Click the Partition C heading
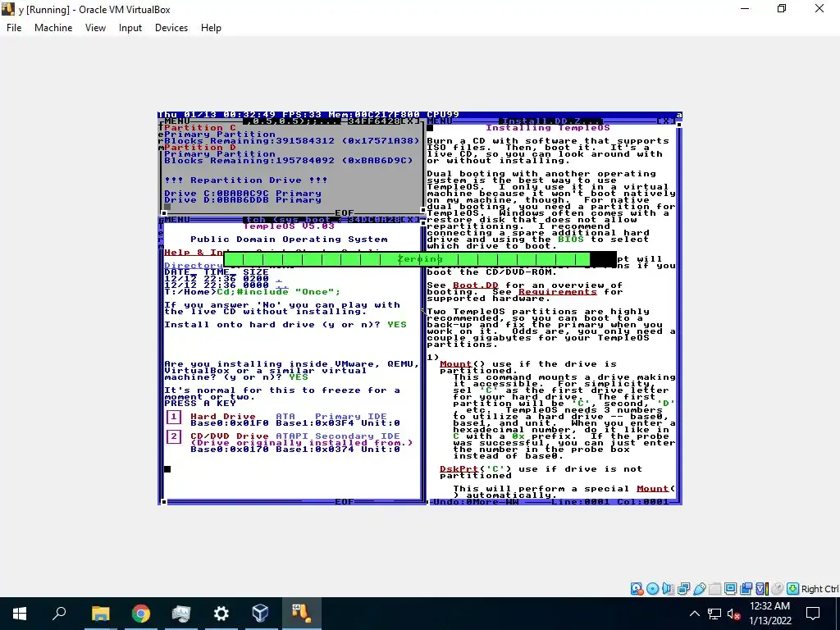The image size is (840, 630). tap(200, 128)
